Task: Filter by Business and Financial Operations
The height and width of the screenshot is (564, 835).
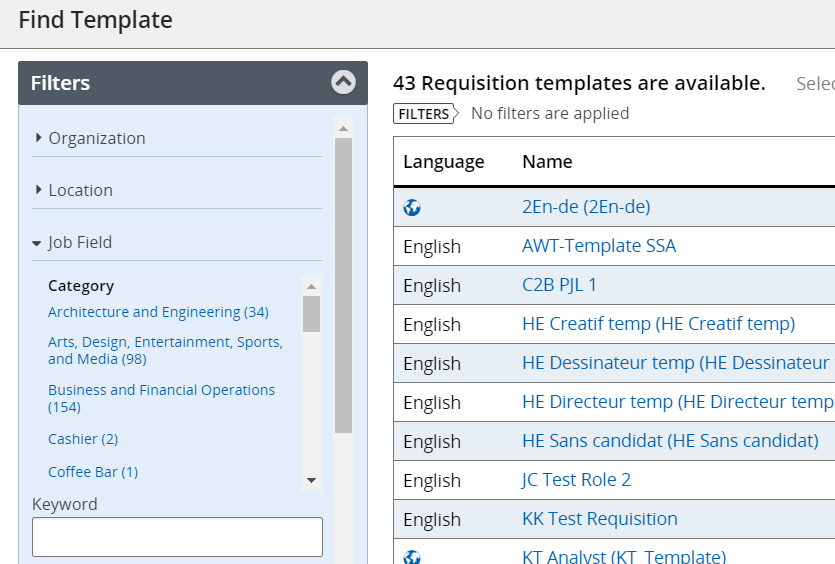Action: (x=161, y=398)
